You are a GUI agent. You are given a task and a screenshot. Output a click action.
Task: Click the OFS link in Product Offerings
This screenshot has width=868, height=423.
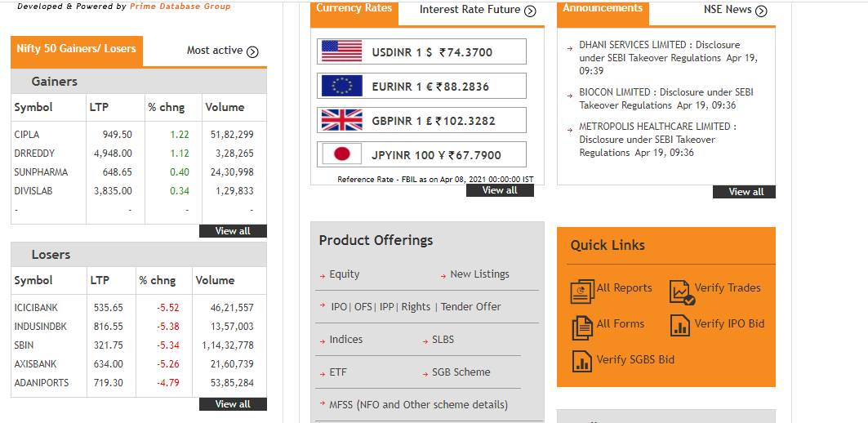point(363,307)
